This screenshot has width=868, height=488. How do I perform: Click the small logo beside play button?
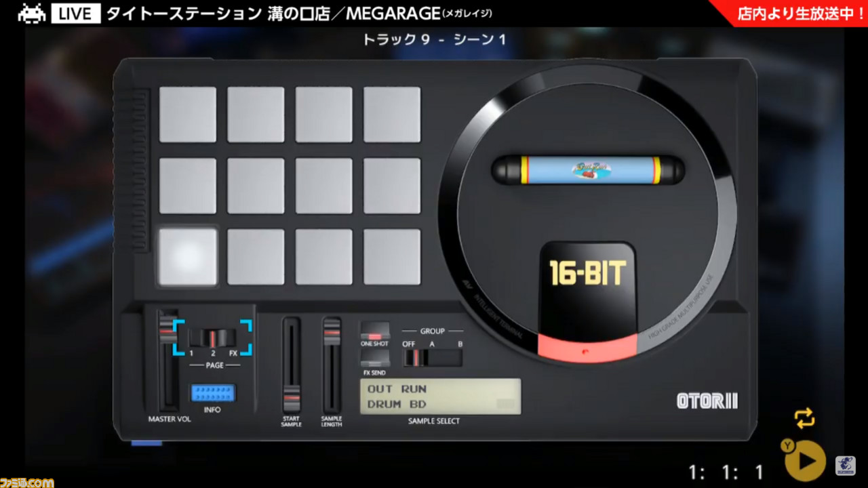845,466
